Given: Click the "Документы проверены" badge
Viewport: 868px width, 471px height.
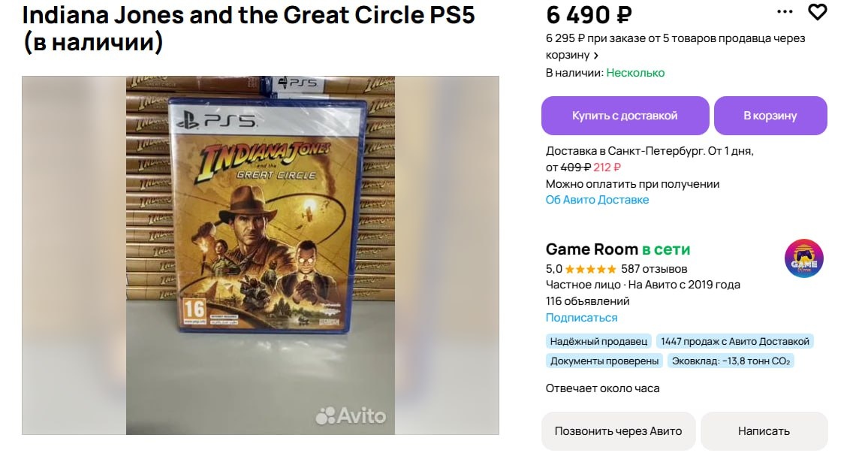Looking at the screenshot, I should coord(604,361).
